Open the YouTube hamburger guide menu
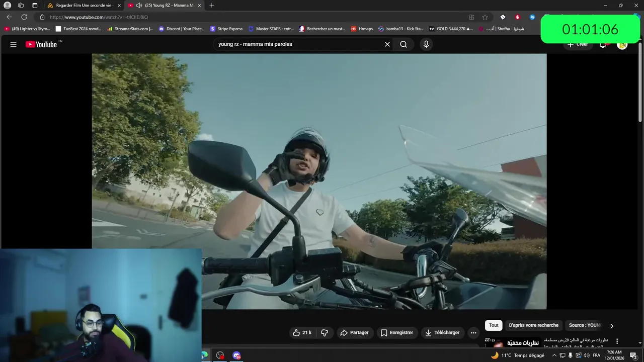Viewport: 644px width, 362px height. 14,44
